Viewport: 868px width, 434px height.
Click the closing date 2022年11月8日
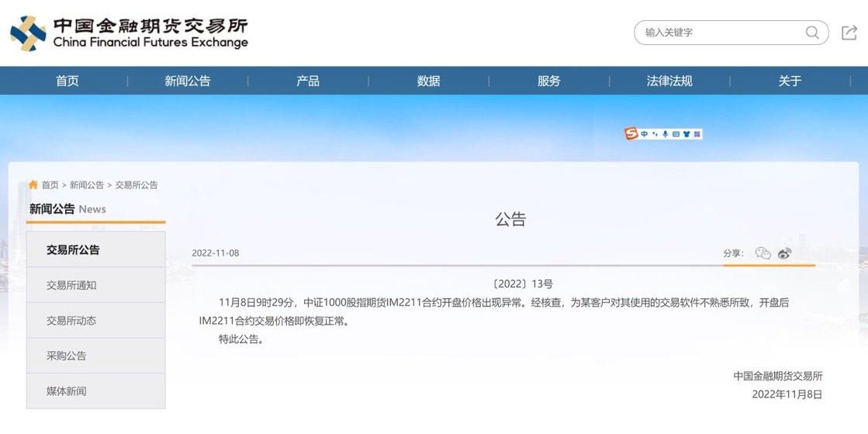(787, 394)
